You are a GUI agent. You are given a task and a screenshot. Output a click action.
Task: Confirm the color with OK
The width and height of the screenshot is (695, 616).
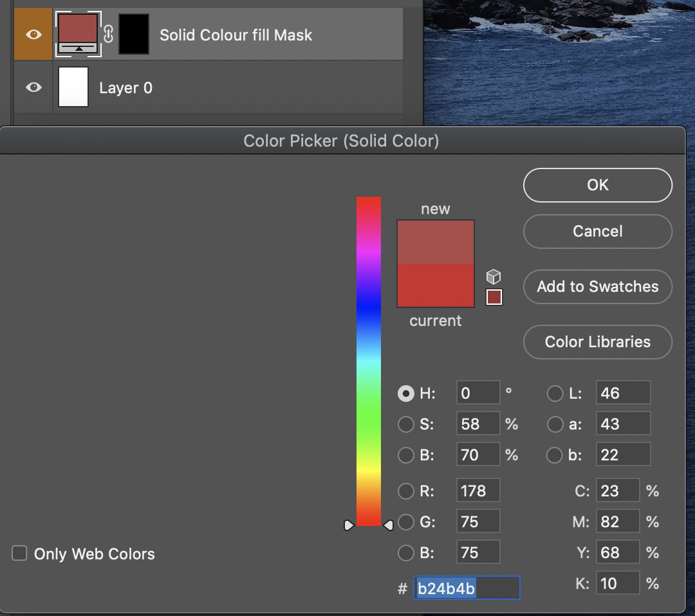tap(597, 185)
